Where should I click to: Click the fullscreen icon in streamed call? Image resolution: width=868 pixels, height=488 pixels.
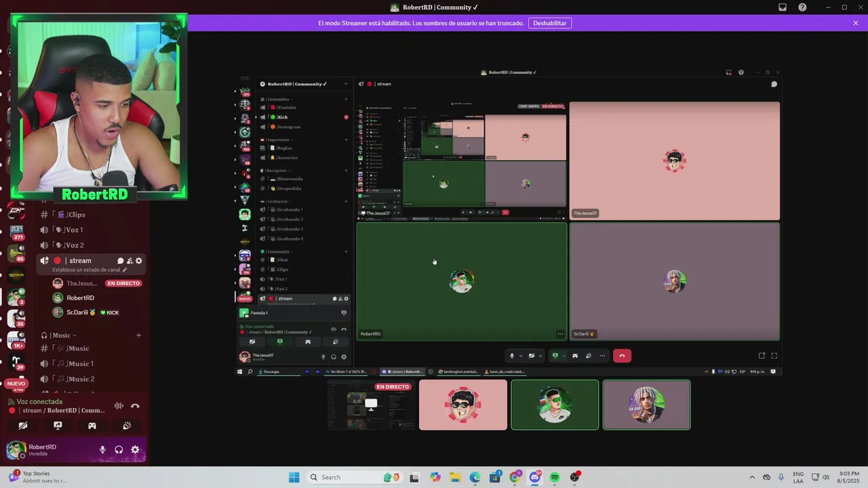pyautogui.click(x=774, y=356)
